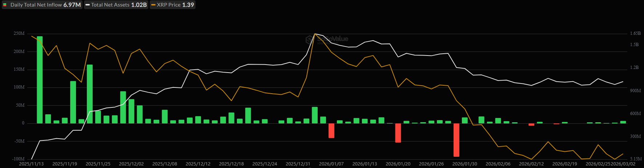Viewport: 644px width, 168px height.
Task: Click the 2026/02/19 date label
Action: pyautogui.click(x=565, y=164)
